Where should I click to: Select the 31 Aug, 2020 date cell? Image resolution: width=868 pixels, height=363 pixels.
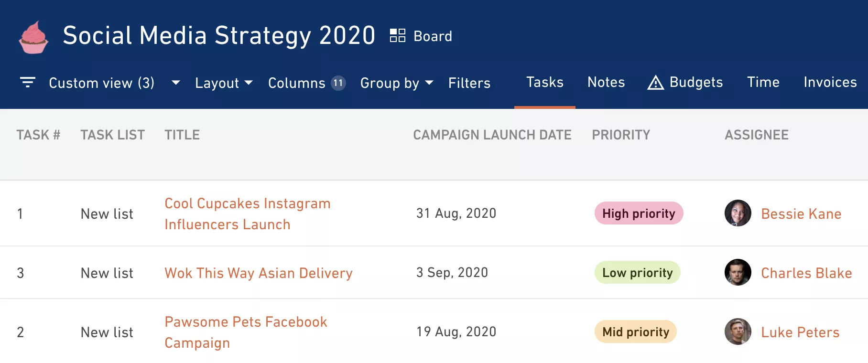click(456, 213)
